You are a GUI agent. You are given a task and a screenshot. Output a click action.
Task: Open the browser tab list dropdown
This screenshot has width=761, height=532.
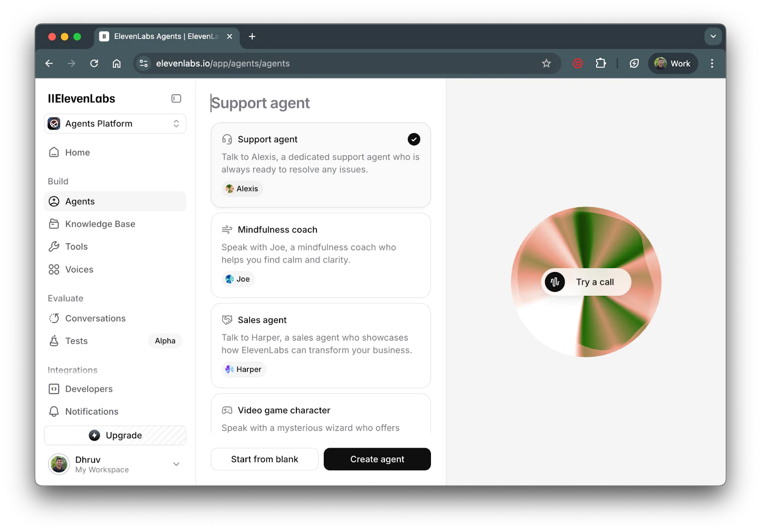click(x=713, y=37)
